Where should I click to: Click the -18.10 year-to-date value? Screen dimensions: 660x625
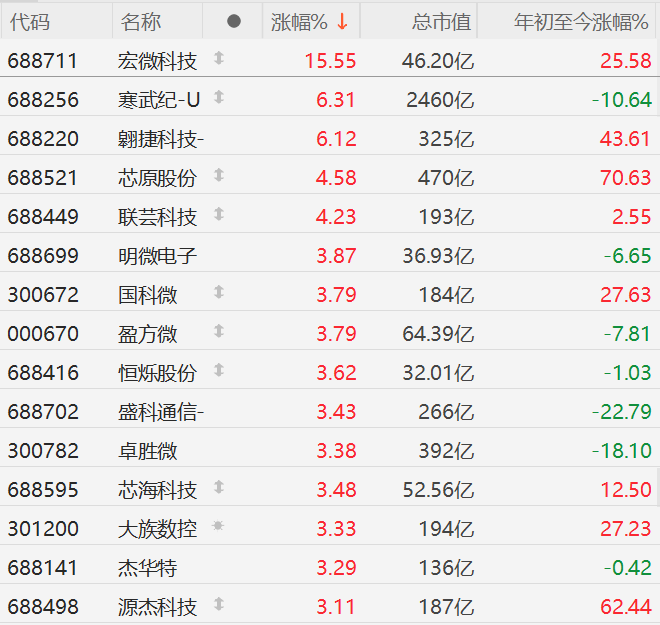(621, 451)
